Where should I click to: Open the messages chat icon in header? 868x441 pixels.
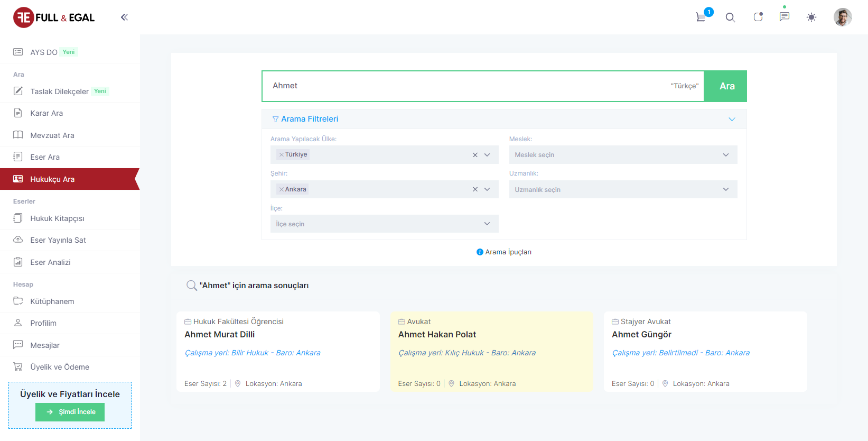tap(785, 17)
